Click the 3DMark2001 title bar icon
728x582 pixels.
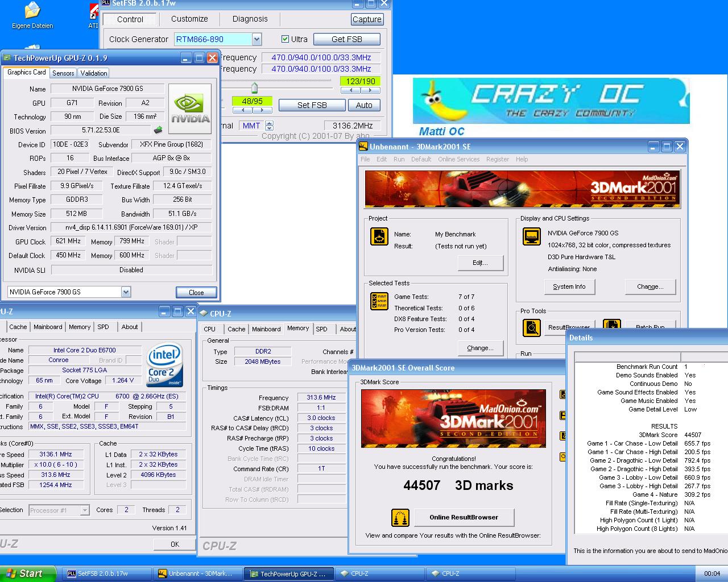pyautogui.click(x=363, y=147)
